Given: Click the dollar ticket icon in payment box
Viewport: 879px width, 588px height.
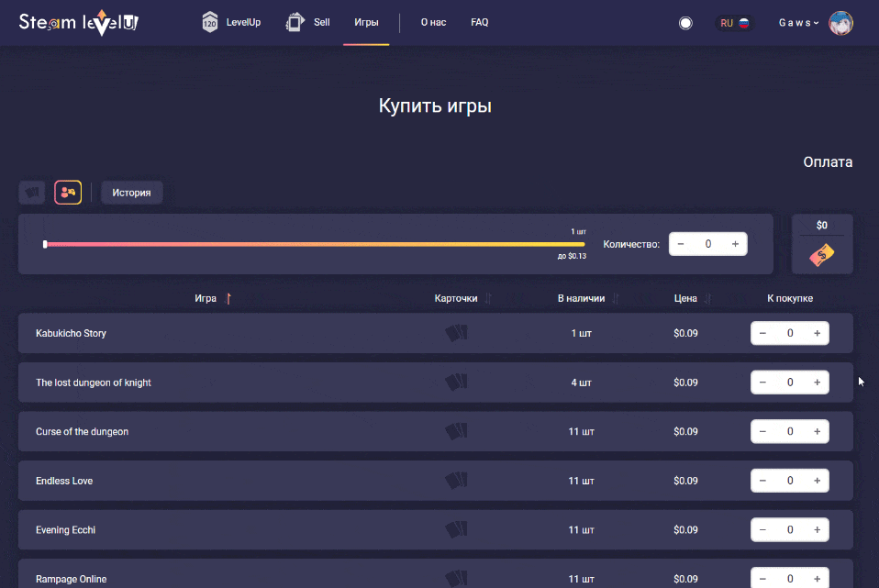Looking at the screenshot, I should click(821, 256).
